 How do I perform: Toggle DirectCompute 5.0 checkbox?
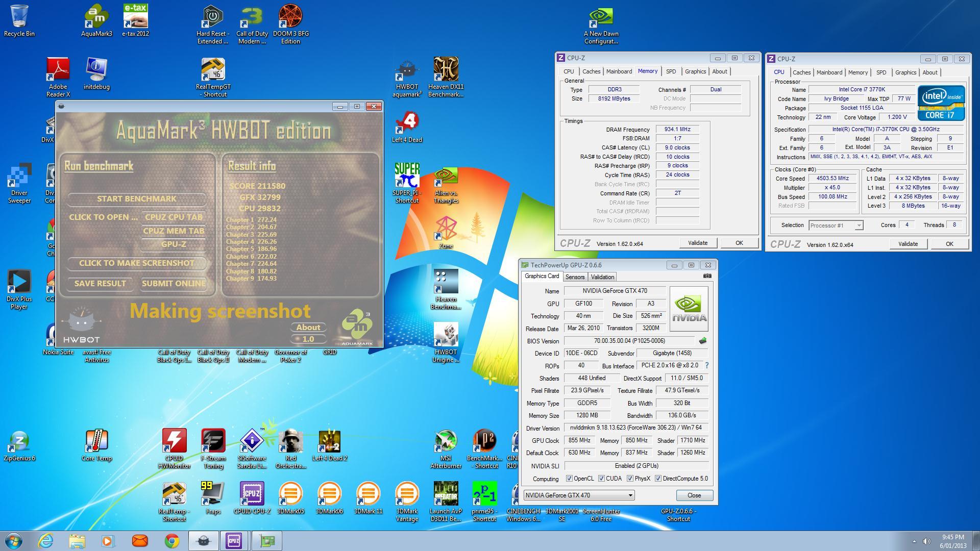(x=658, y=479)
